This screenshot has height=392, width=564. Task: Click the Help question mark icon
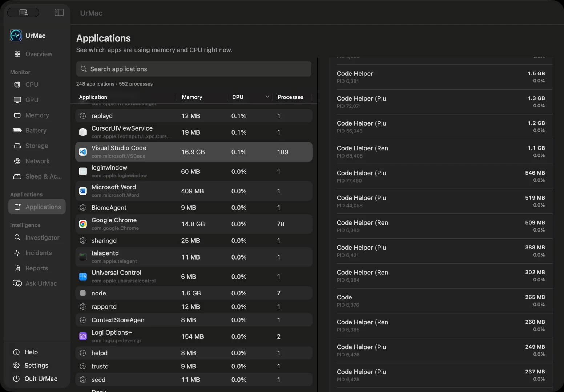pos(16,352)
